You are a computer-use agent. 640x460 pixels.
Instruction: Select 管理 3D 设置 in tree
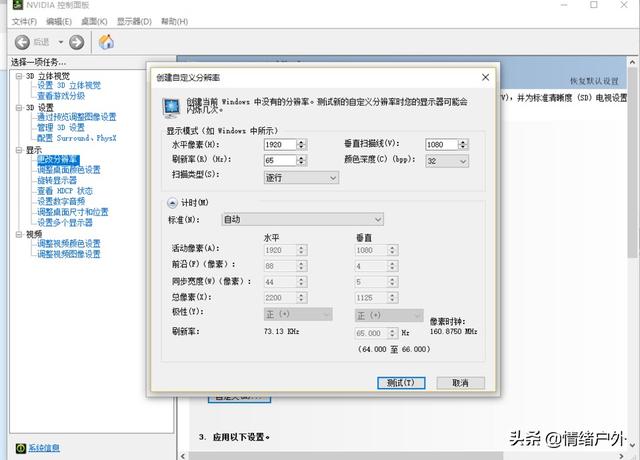pos(61,128)
